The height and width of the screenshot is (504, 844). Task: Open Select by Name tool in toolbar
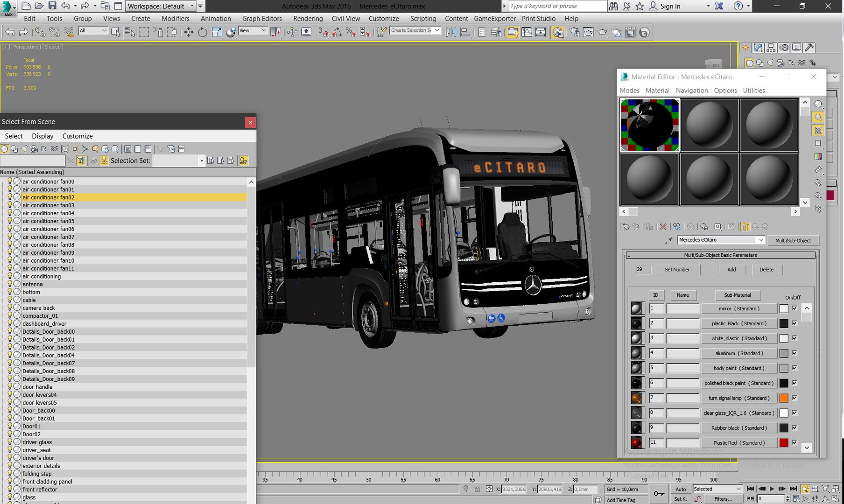(130, 32)
